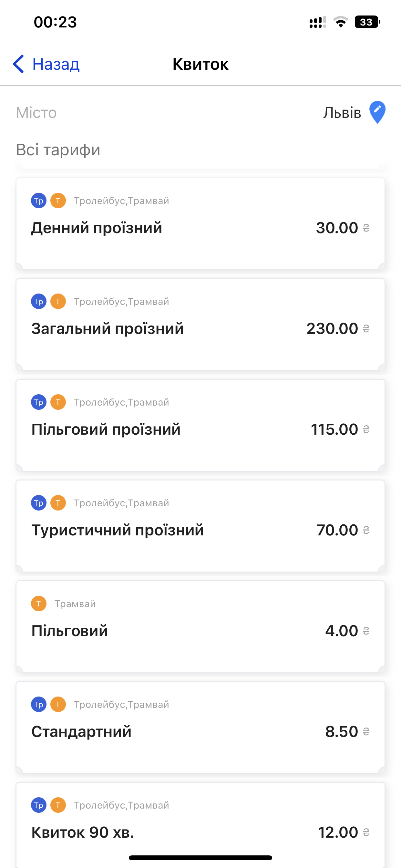401x868 pixels.
Task: Tap the orange tram badge on Загальний проїзний
Action: [58, 301]
